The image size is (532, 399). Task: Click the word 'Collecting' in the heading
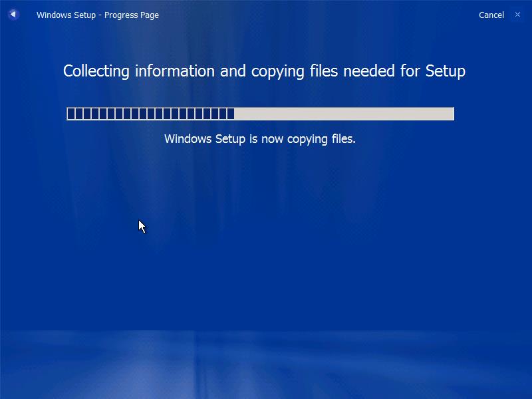tap(96, 71)
